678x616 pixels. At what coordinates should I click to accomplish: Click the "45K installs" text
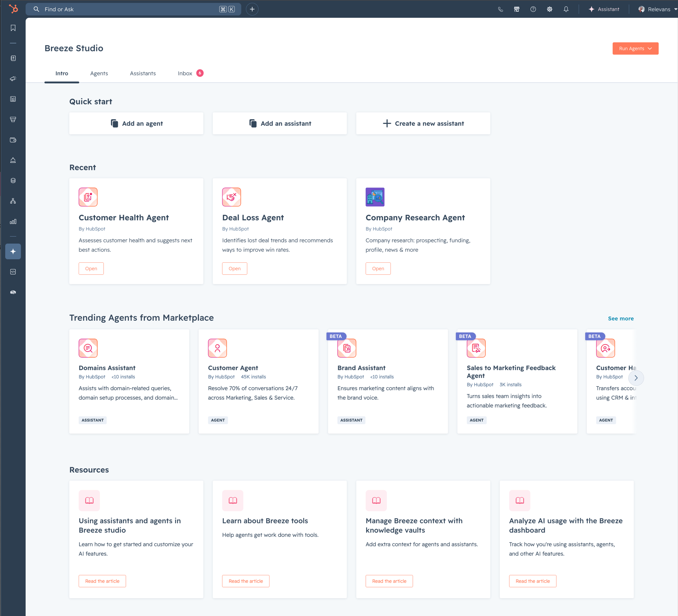click(x=253, y=377)
